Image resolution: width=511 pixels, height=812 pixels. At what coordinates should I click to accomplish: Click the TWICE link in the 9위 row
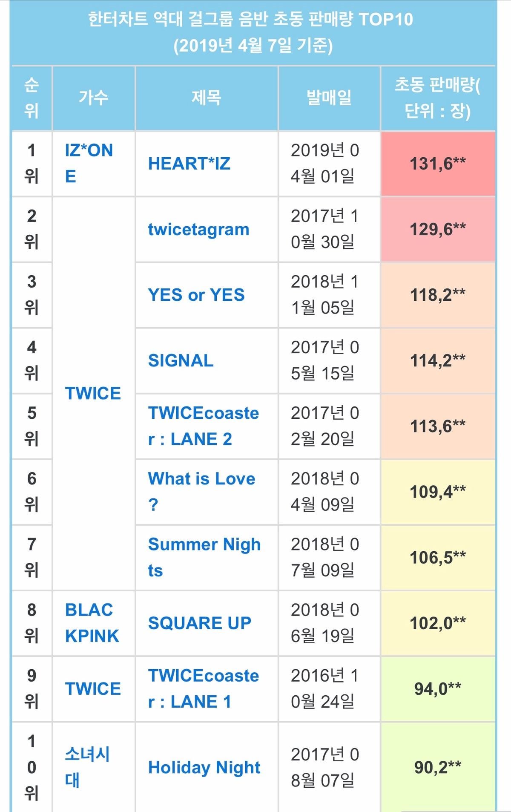point(93,689)
